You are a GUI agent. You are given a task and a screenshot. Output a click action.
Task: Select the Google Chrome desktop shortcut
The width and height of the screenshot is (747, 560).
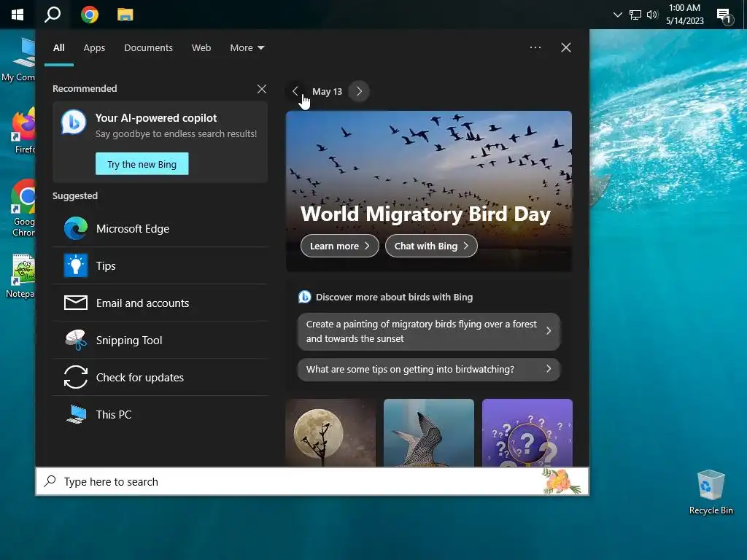click(23, 208)
